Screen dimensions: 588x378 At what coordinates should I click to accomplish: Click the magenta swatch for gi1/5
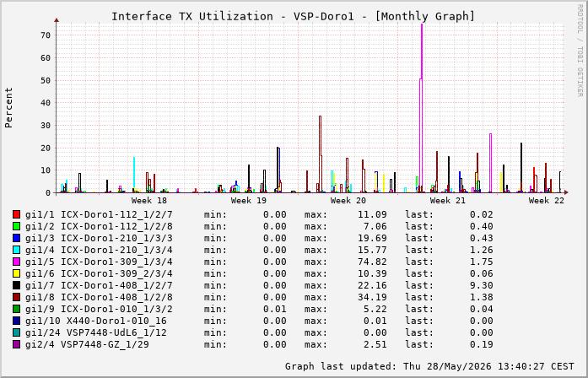[17, 262]
